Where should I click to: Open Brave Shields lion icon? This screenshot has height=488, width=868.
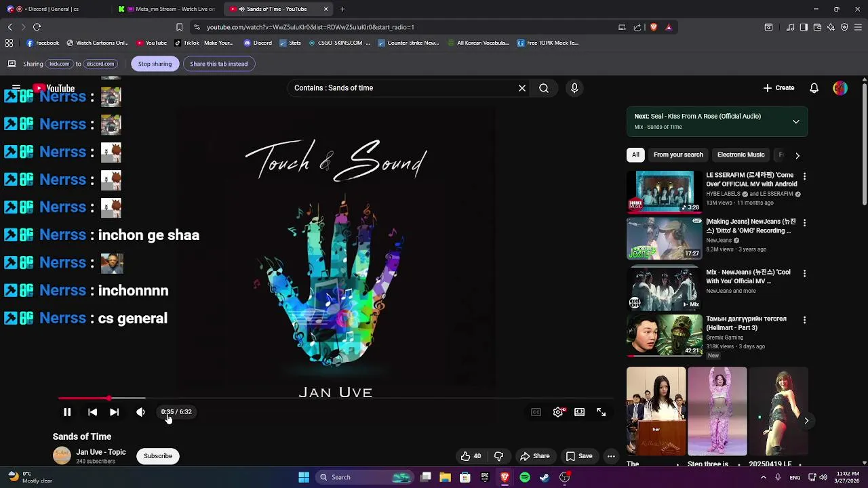point(654,27)
